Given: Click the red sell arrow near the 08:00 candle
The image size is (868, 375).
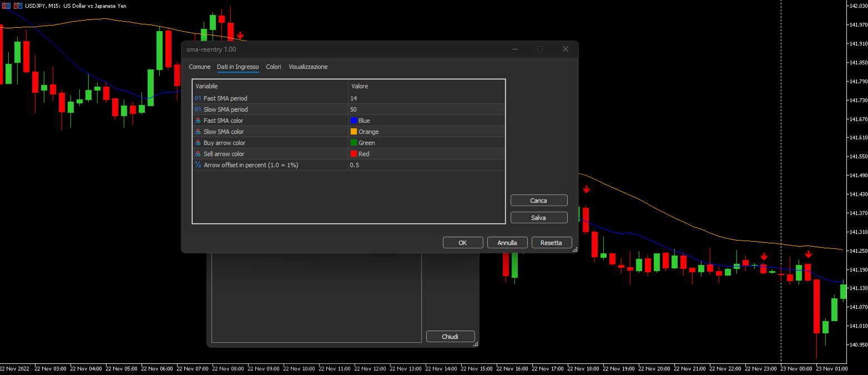Looking at the screenshot, I should pos(240,35).
